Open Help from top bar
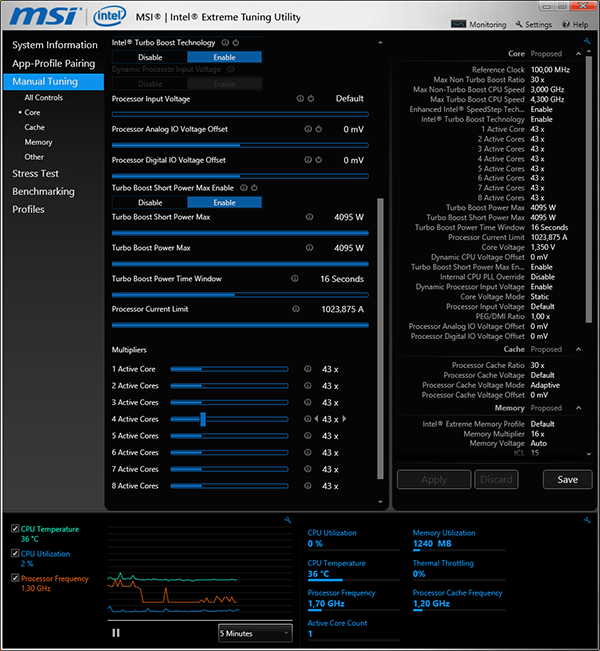Viewport: 600px width, 651px height. (576, 24)
